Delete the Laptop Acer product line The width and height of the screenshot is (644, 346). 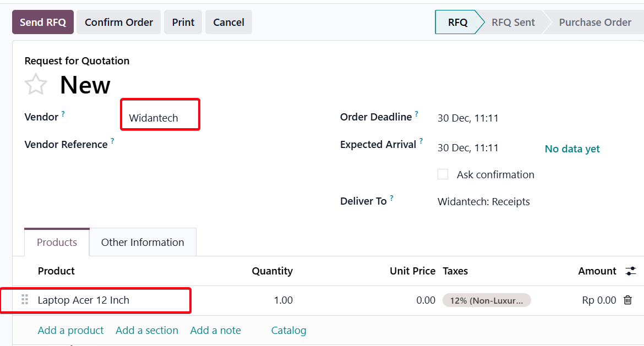pos(627,300)
